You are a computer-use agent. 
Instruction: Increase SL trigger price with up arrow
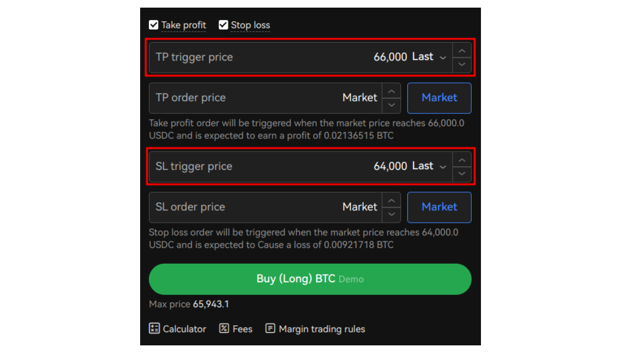(462, 160)
